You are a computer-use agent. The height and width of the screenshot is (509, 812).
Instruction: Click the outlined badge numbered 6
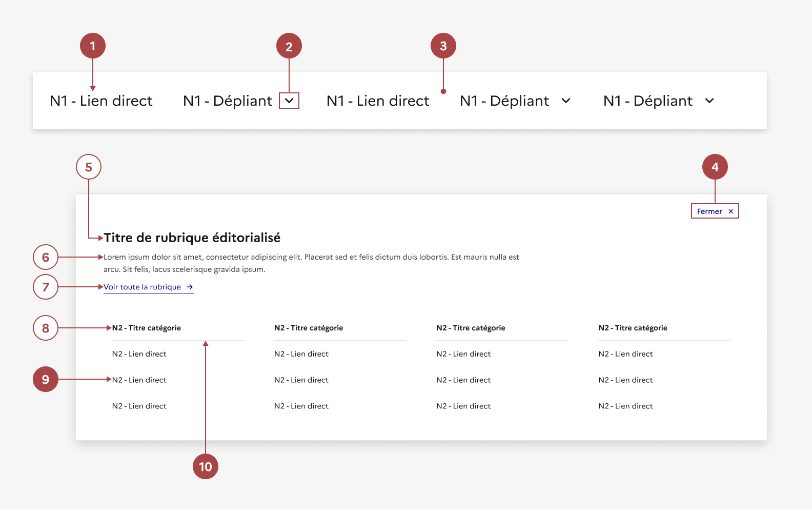tap(46, 257)
